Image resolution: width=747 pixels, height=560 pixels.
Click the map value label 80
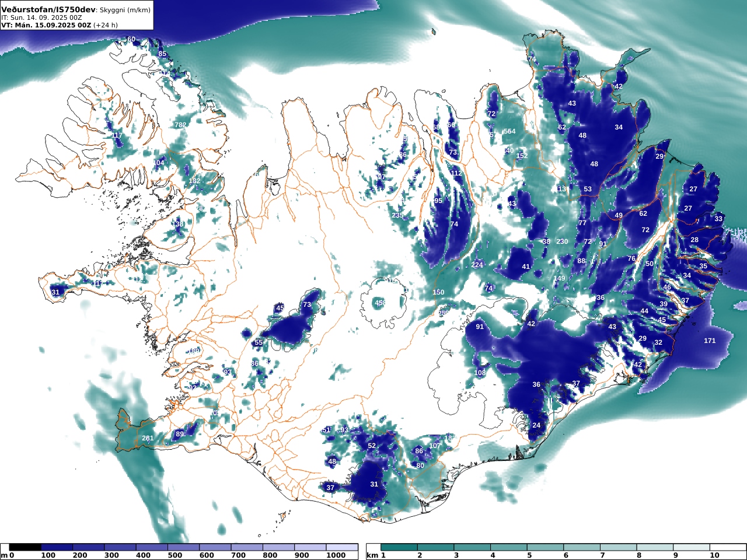(x=420, y=466)
